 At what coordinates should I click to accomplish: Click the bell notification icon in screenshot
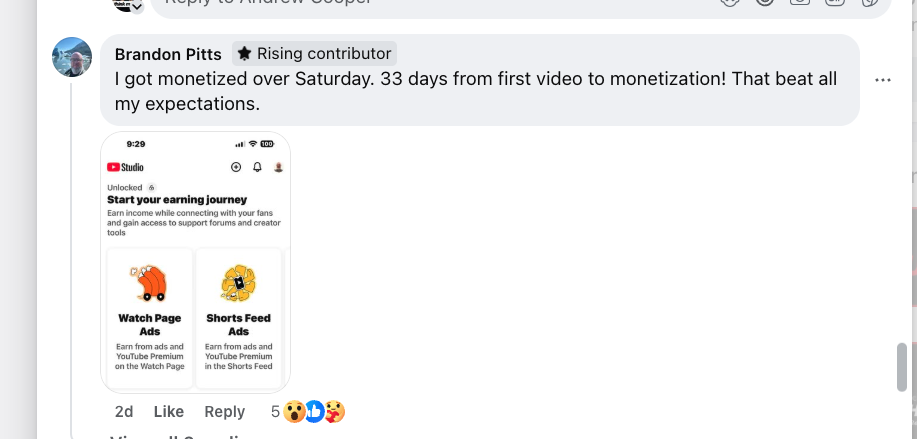pos(257,167)
